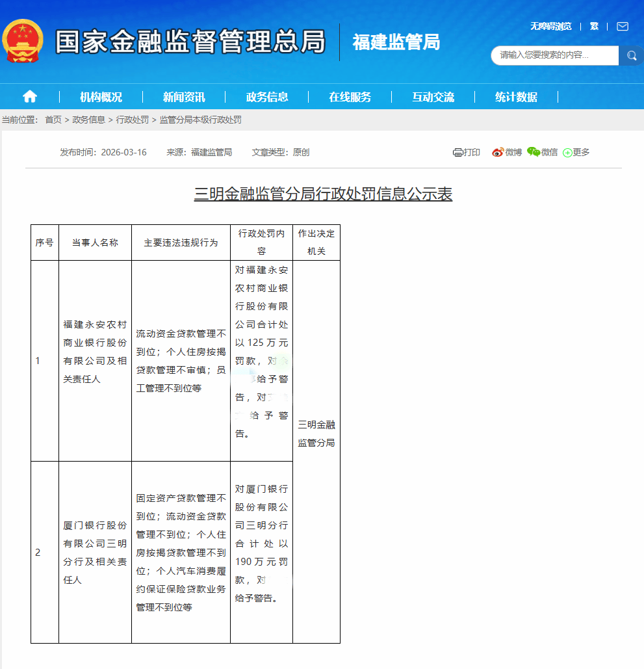Switch to traditional Chinese with 繁
This screenshot has height=669, width=644.
click(x=594, y=27)
